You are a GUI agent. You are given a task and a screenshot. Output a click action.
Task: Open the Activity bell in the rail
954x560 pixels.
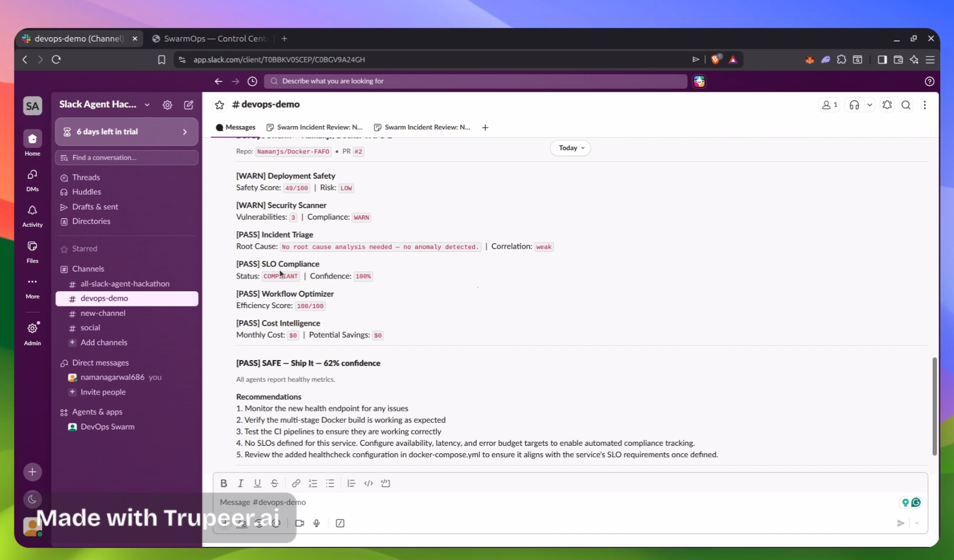click(32, 216)
